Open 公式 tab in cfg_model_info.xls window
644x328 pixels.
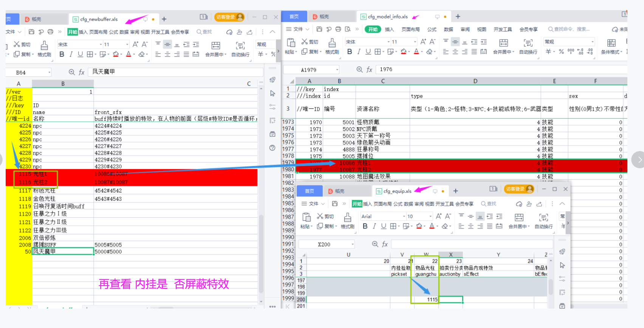[x=432, y=29]
